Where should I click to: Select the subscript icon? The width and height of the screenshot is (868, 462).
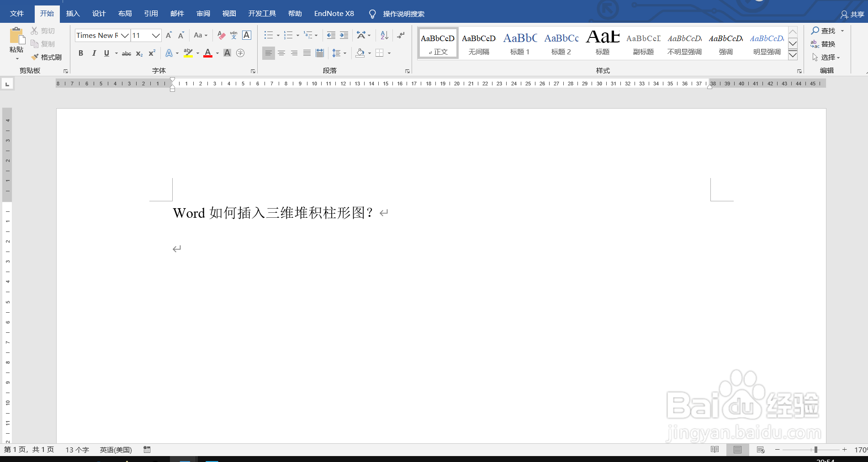138,54
